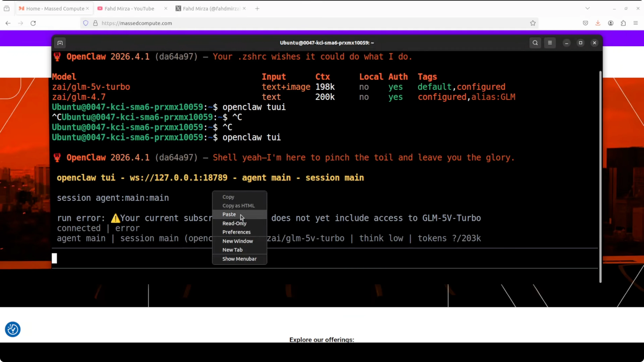This screenshot has height=362, width=644.
Task: Click New Window in context menu
Action: coord(237,241)
